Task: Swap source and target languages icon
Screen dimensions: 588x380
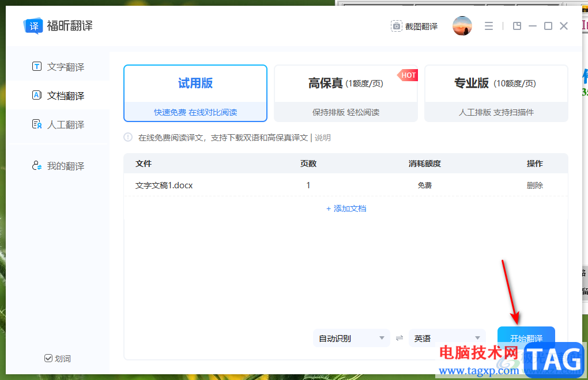Action: (x=399, y=338)
